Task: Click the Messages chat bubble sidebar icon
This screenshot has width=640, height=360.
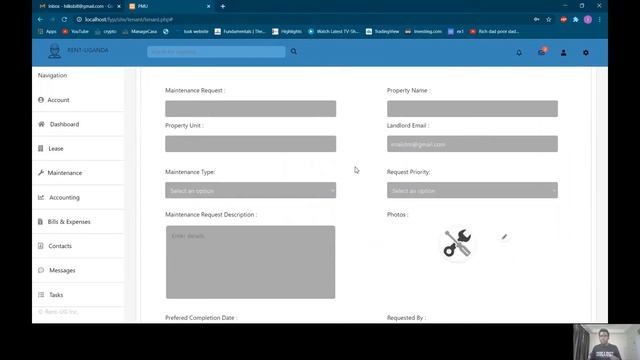Action: tap(41, 270)
